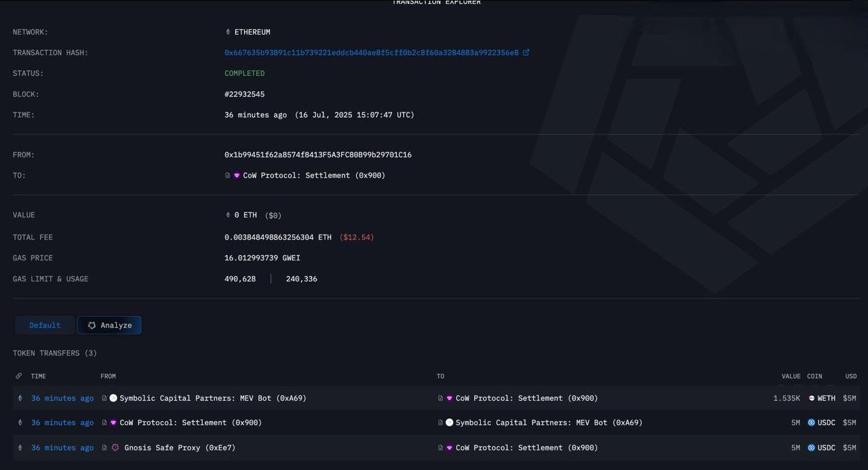Open CoW Protocol: Settlement in the To field

pyautogui.click(x=314, y=176)
